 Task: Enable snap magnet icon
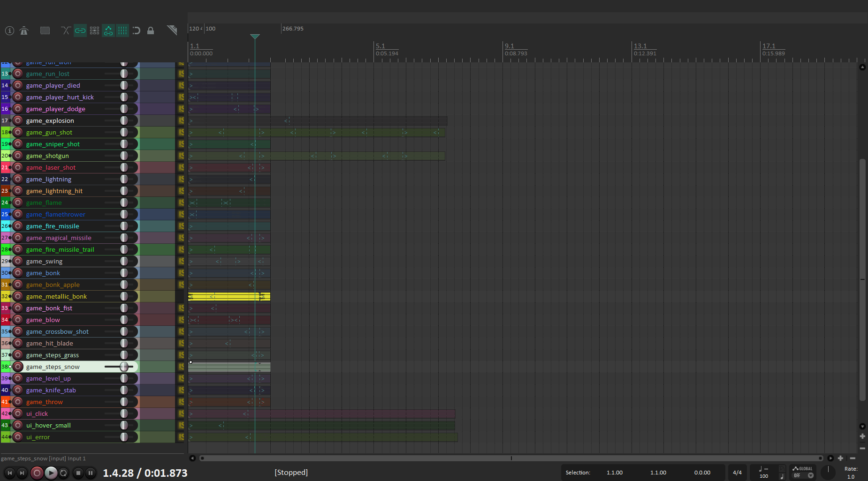[137, 31]
